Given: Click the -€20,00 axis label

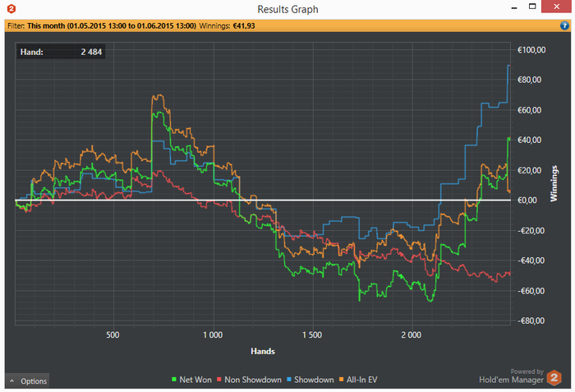Looking at the screenshot, I should tap(531, 230).
